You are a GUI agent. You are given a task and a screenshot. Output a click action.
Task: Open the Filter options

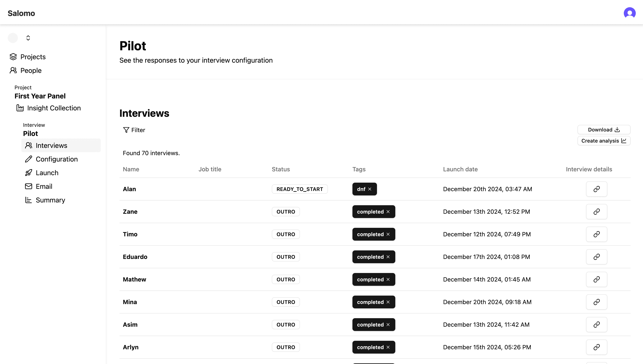pos(134,130)
